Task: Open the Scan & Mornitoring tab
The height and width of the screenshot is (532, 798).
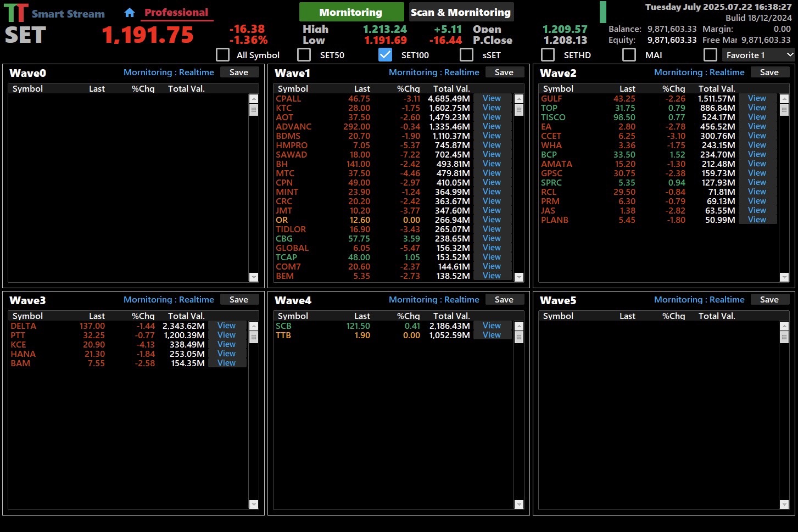Action: [461, 12]
